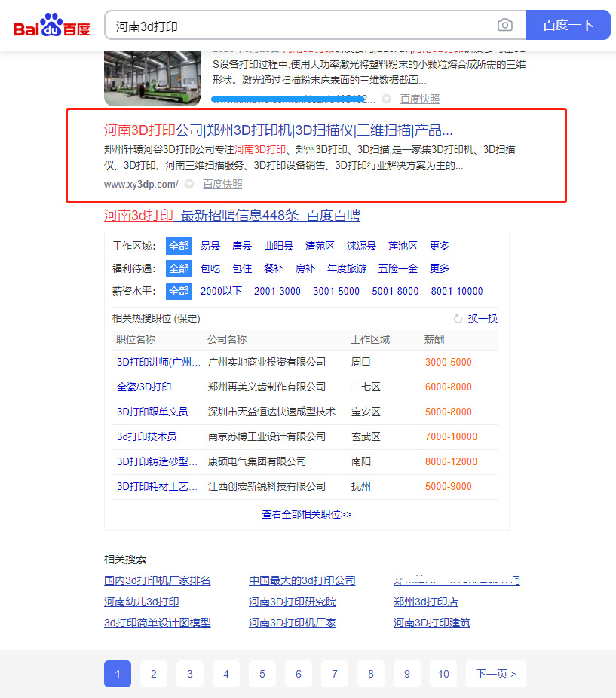The image size is (616, 698).
Task: Filter work area by 涞源县
Action: pos(361,246)
